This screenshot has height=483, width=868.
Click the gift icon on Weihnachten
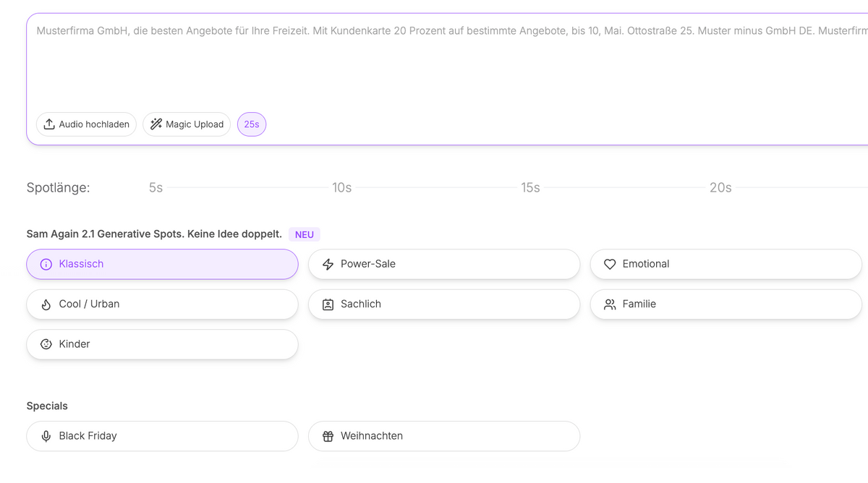point(328,437)
